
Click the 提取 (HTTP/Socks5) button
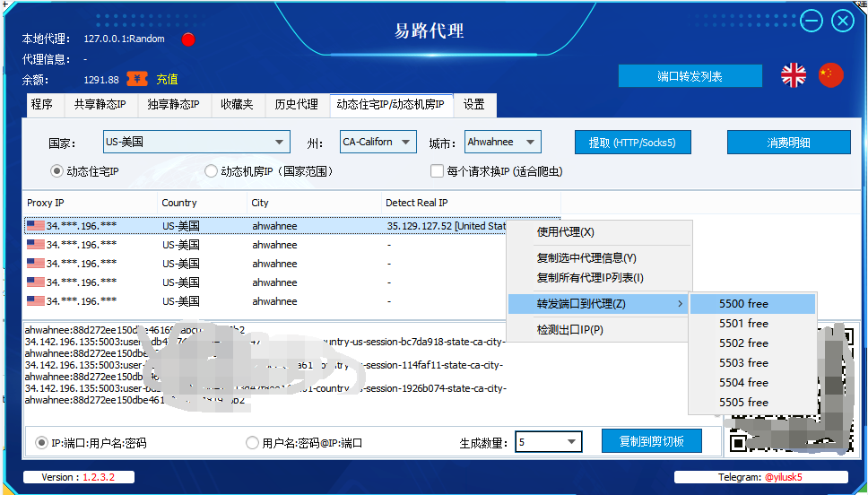click(x=633, y=143)
